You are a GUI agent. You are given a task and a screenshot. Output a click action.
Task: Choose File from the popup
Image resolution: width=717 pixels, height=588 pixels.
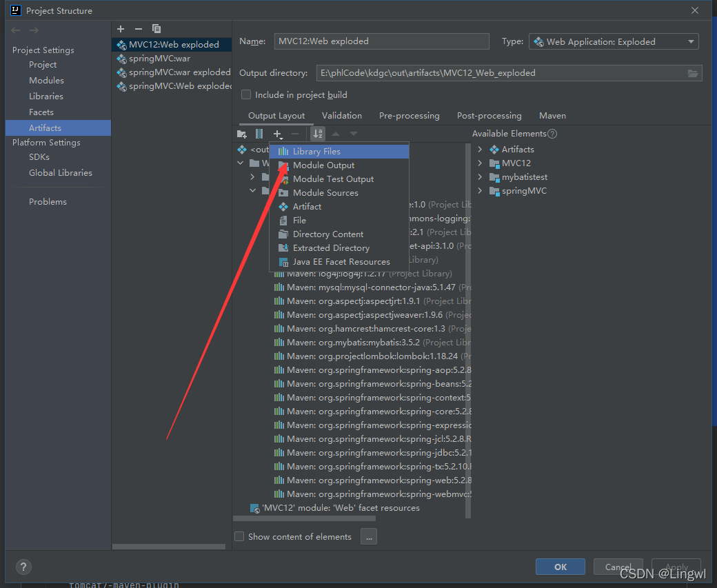pos(339,220)
